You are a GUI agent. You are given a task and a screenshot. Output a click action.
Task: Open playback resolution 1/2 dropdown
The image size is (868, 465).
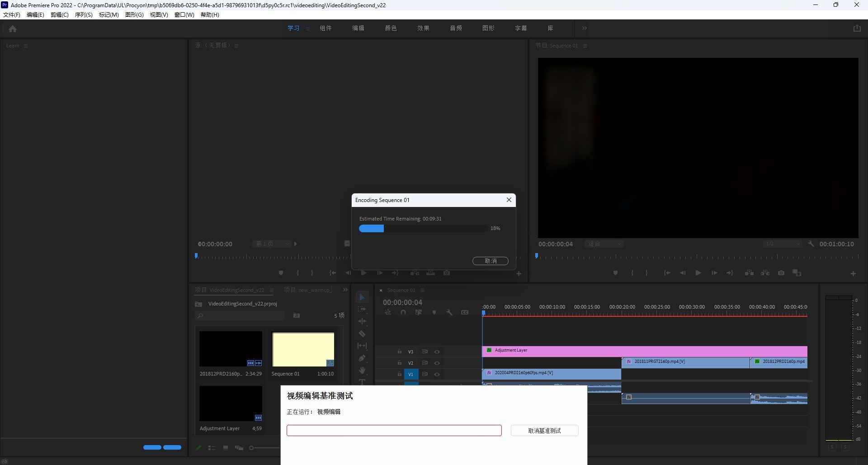point(782,244)
